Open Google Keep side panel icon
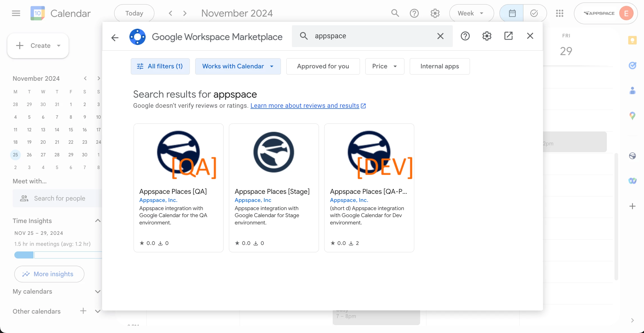The image size is (644, 333). 632,40
